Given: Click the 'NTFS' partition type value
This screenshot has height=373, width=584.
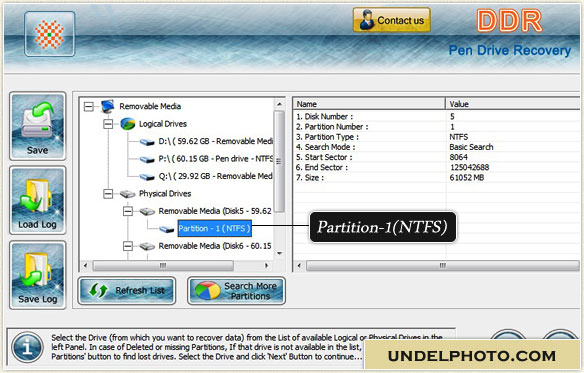Looking at the screenshot, I should point(458,137).
